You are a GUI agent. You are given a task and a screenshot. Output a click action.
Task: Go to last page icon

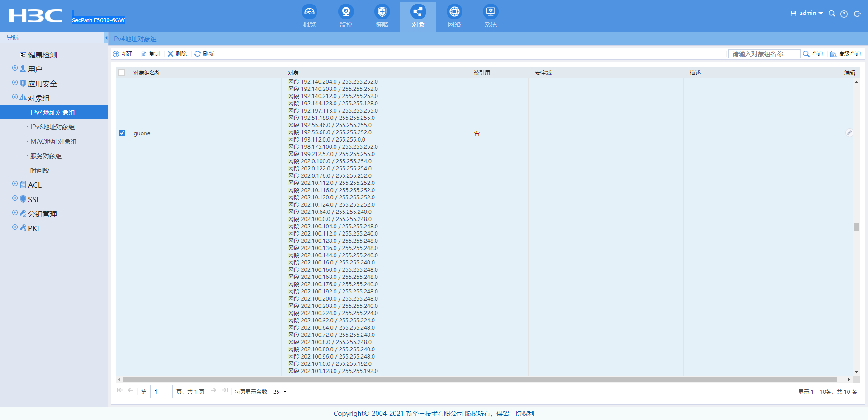pyautogui.click(x=225, y=390)
